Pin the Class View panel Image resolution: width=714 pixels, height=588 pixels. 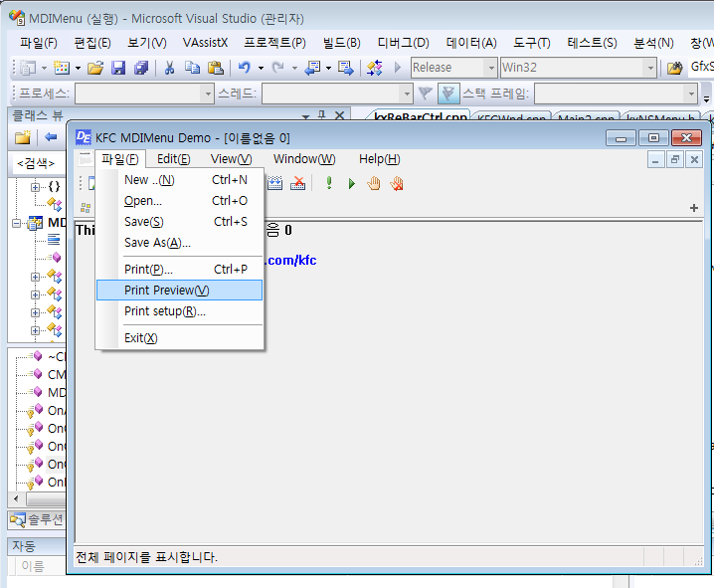[322, 115]
